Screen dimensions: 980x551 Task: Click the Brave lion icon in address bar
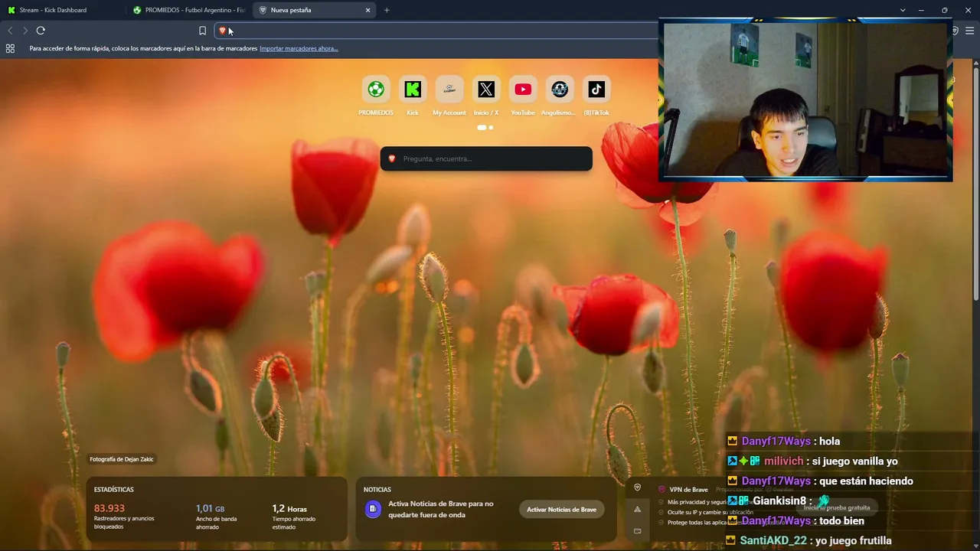(223, 31)
